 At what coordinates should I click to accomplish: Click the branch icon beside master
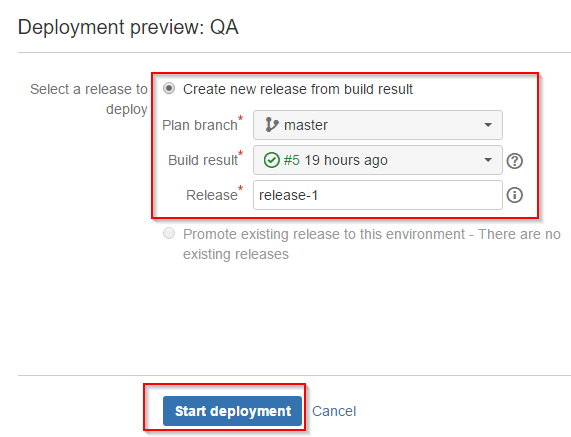click(x=272, y=125)
